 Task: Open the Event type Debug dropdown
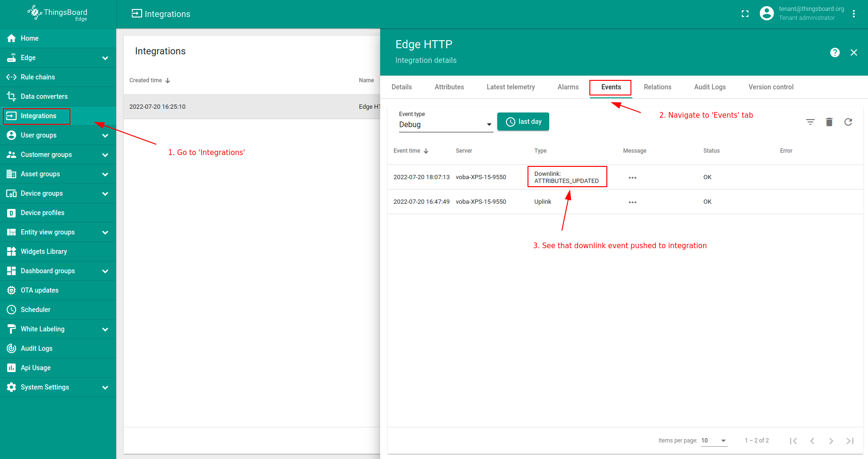(446, 124)
